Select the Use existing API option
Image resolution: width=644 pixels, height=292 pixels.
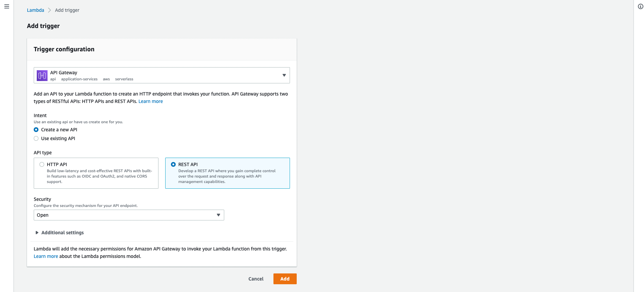pyautogui.click(x=36, y=138)
